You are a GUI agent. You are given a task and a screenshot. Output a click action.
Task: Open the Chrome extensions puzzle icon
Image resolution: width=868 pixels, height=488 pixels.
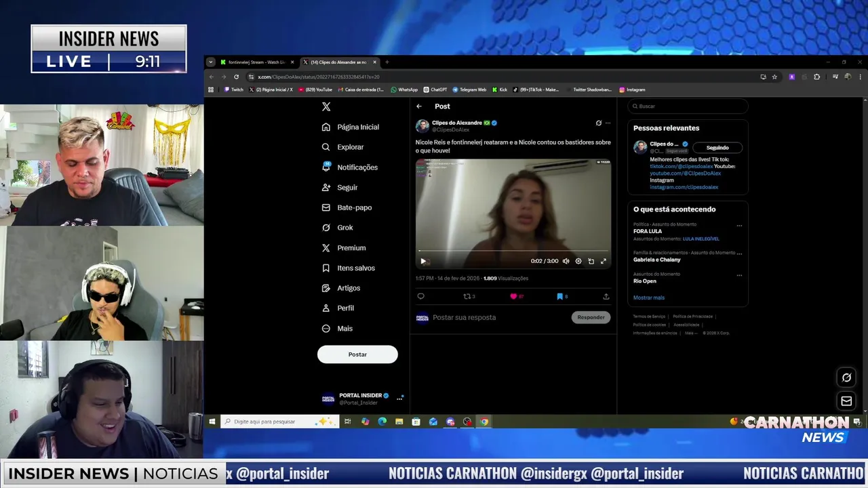816,77
